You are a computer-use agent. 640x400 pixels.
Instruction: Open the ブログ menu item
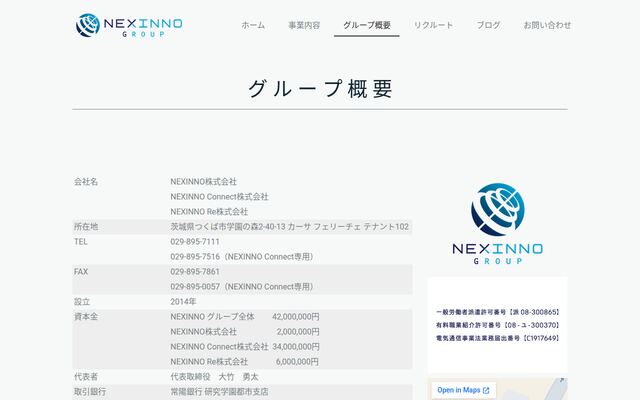[x=488, y=25]
